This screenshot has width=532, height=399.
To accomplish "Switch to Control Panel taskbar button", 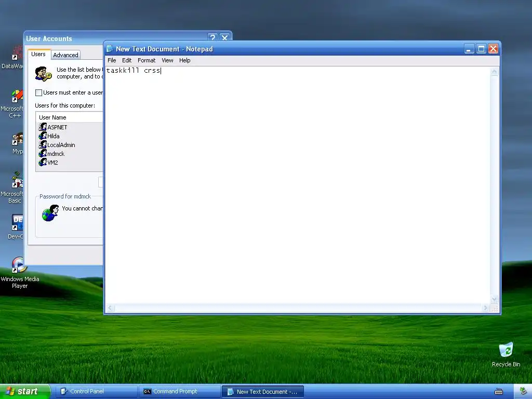I will tap(96, 391).
